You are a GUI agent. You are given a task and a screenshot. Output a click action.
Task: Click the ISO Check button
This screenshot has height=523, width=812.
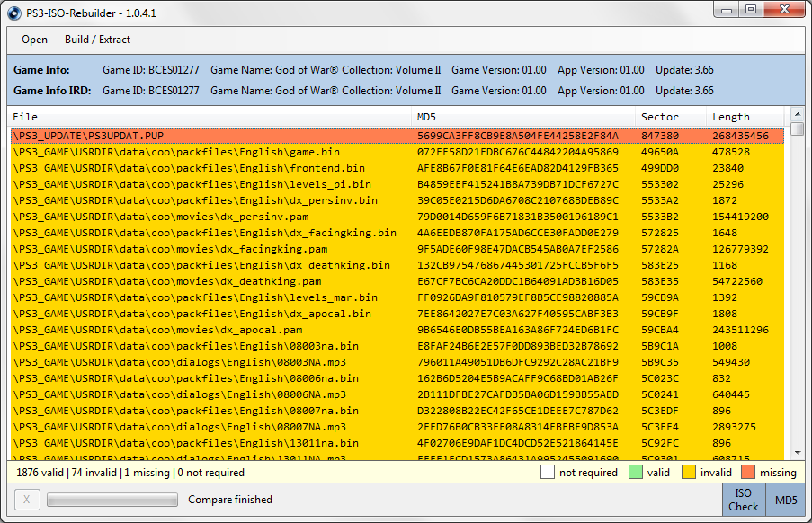743,500
